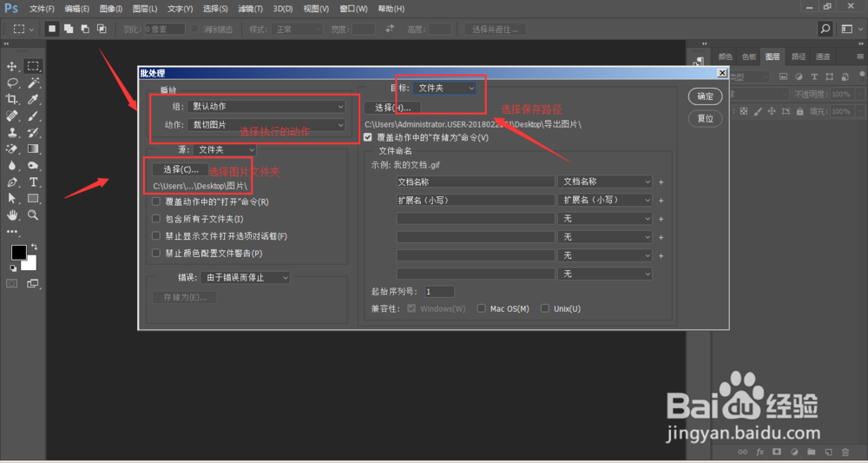Open the Layers panel flyout menu

(860, 56)
